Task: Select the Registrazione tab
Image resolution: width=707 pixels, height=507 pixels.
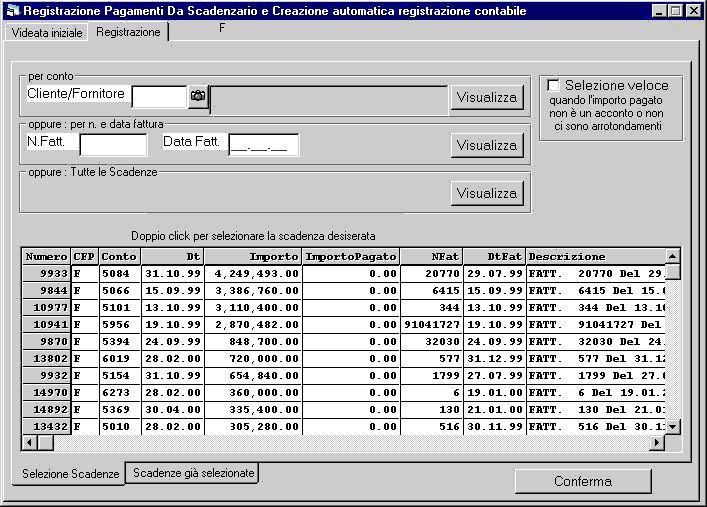Action: point(128,32)
